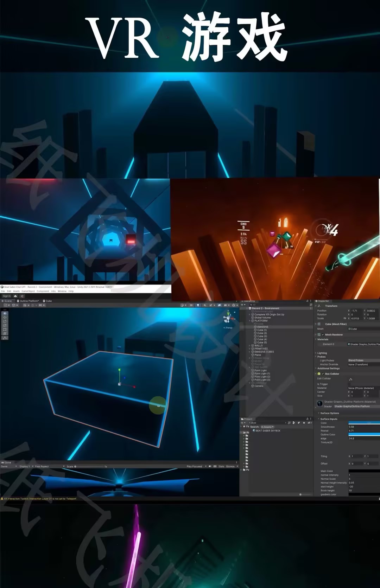Open the Play Focused dropdown
The image size is (380, 588).
[x=196, y=466]
